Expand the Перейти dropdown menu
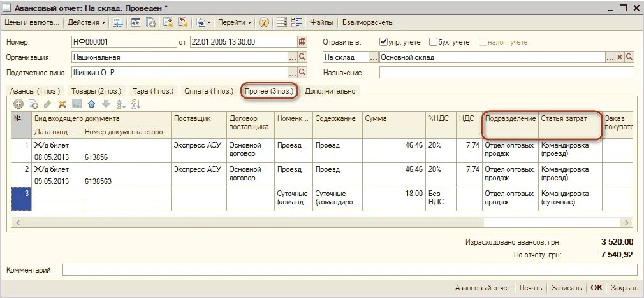This screenshot has width=644, height=298. click(x=235, y=22)
